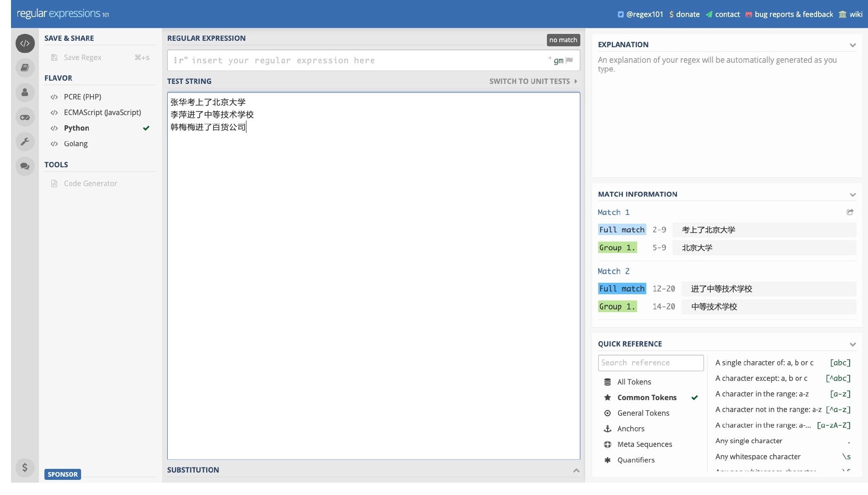The width and height of the screenshot is (868, 495).
Task: Open the wiki link in header
Action: pos(856,14)
